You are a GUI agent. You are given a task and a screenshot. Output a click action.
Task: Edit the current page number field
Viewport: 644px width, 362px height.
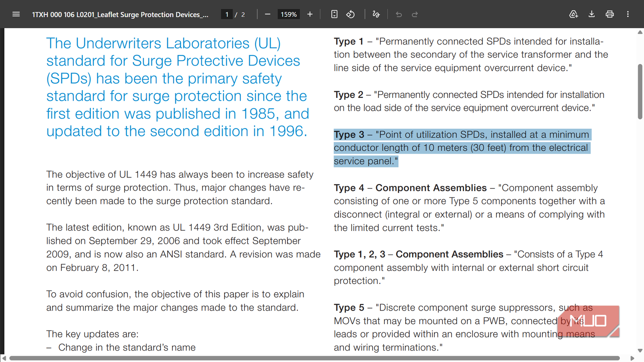pyautogui.click(x=226, y=14)
